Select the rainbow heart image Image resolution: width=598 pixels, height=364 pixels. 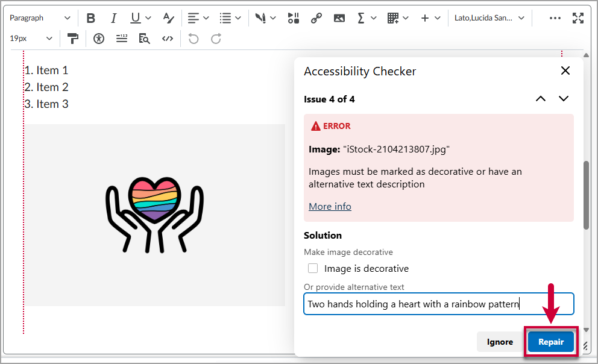coord(154,215)
